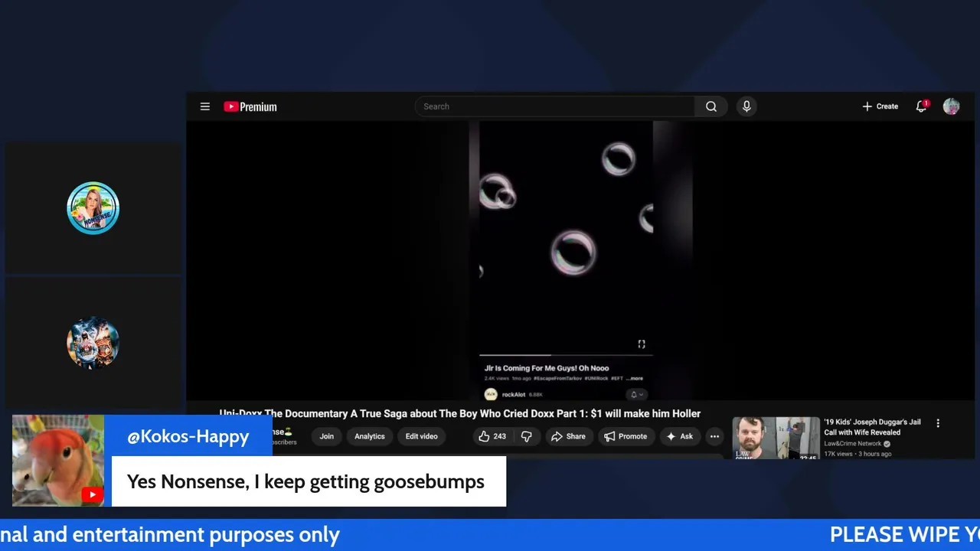Expand embedded video with fullscreen icon
This screenshot has width=980, height=551.
(x=642, y=344)
